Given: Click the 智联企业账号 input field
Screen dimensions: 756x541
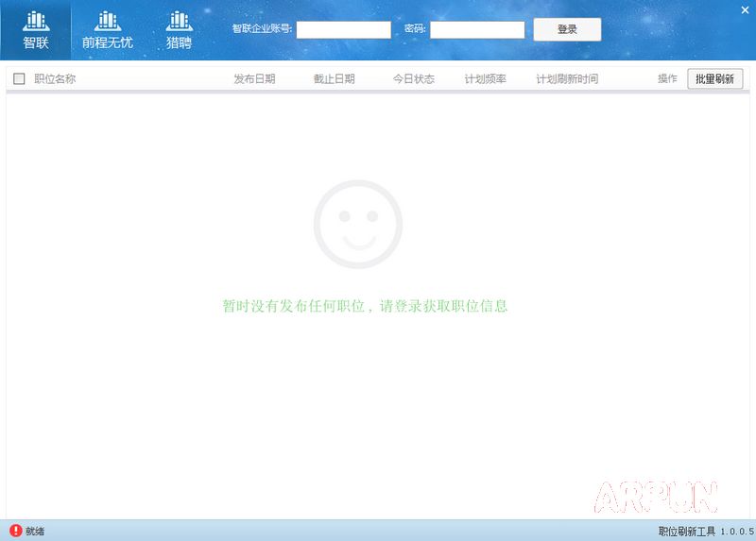Looking at the screenshot, I should point(343,30).
